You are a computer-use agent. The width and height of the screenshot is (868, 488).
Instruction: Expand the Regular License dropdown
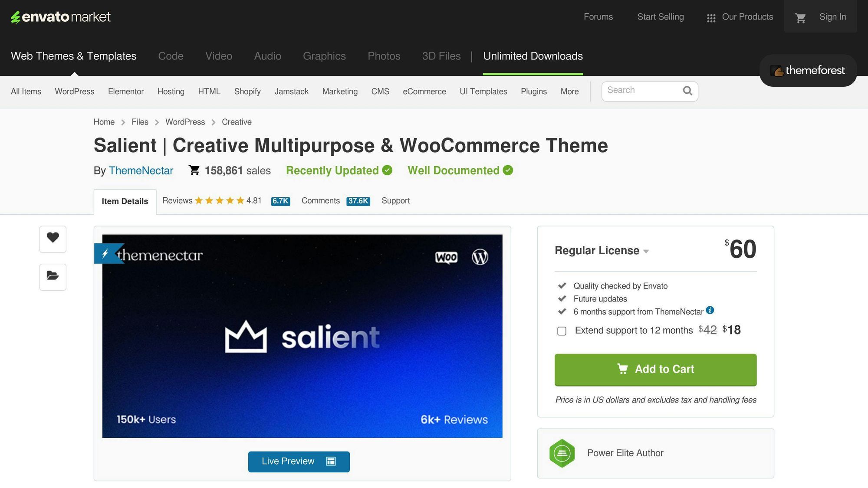point(602,251)
